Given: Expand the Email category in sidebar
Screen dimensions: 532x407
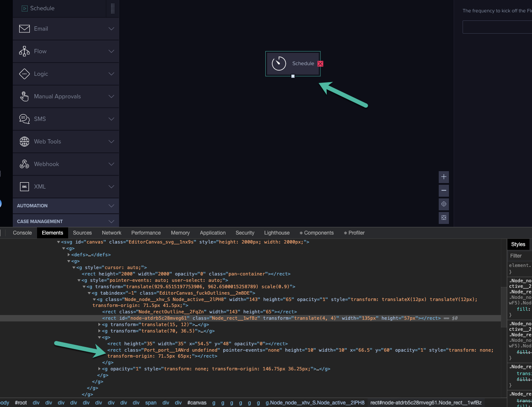Looking at the screenshot, I should pyautogui.click(x=111, y=29).
